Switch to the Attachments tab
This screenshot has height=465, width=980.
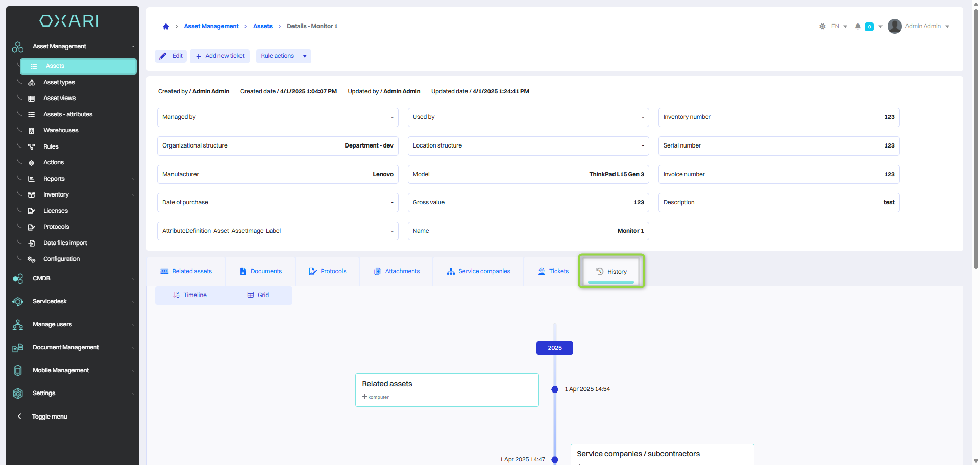point(397,272)
